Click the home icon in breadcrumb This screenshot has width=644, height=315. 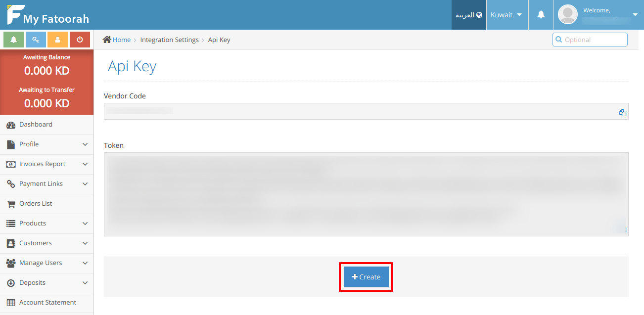pos(107,40)
